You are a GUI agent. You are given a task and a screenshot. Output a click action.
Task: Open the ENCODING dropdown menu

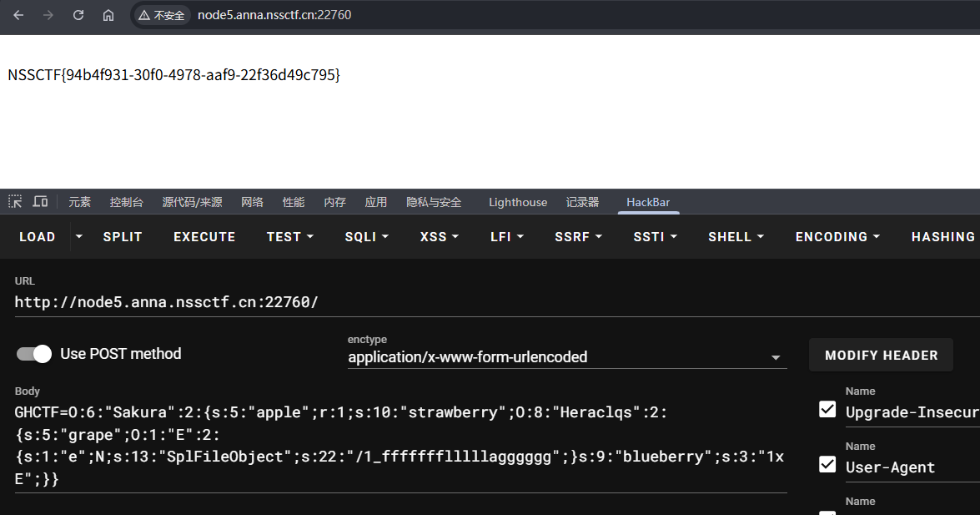pos(837,237)
